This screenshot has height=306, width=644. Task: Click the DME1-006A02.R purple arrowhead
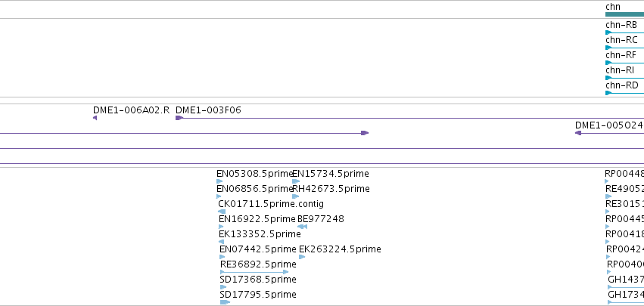(95, 118)
